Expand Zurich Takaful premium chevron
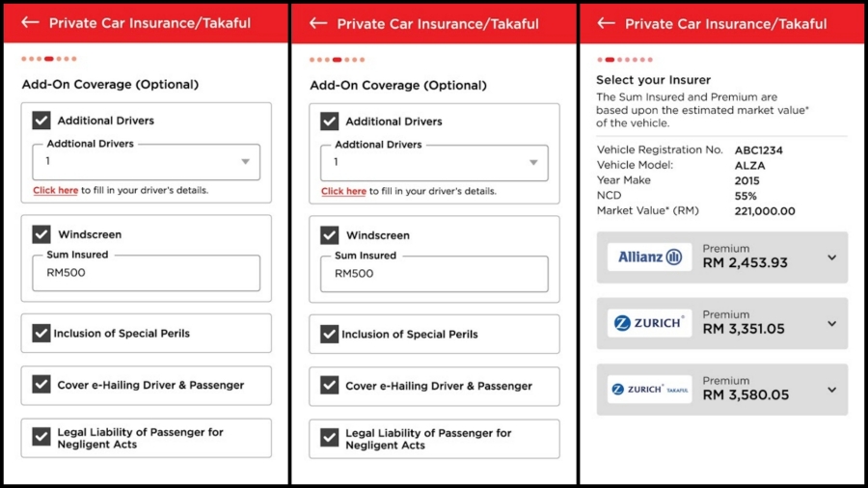The image size is (868, 488). click(832, 390)
